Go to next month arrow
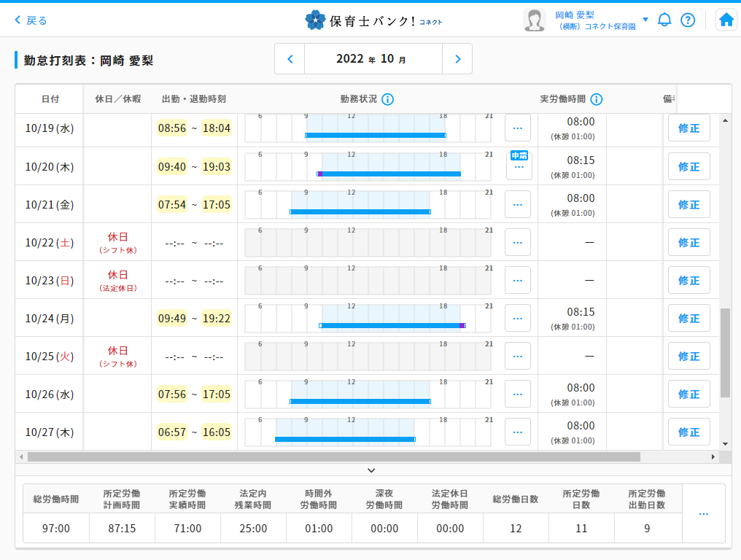This screenshot has height=560, width=741. coord(457,59)
